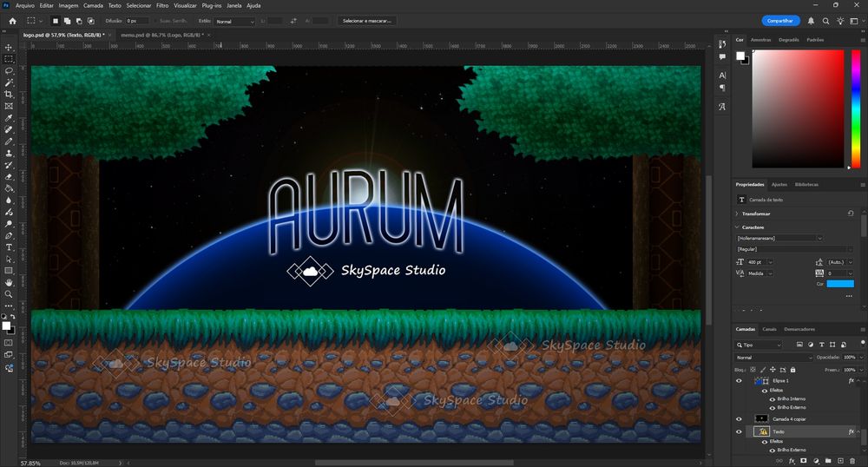868x467 pixels.
Task: Click the Selecionar e mascarar button
Action: pos(367,20)
